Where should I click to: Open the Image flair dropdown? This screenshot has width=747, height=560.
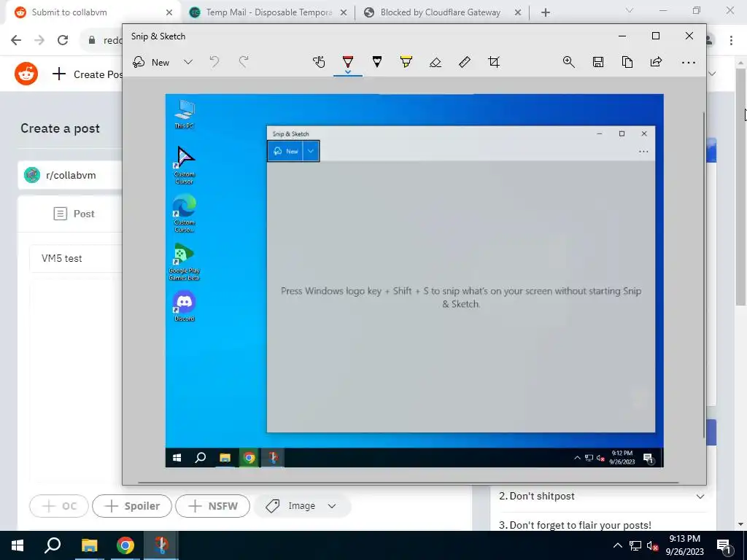[301, 506]
